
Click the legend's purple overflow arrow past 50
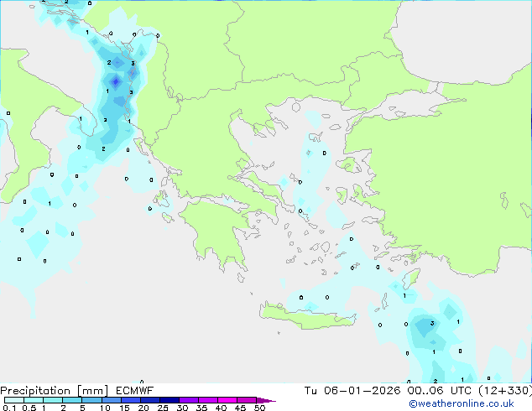(266, 400)
